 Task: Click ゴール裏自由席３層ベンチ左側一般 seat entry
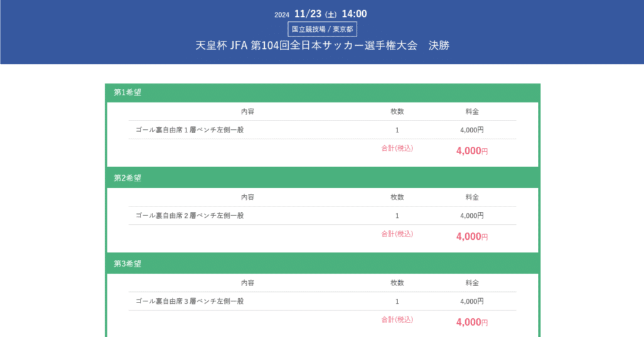(190, 301)
